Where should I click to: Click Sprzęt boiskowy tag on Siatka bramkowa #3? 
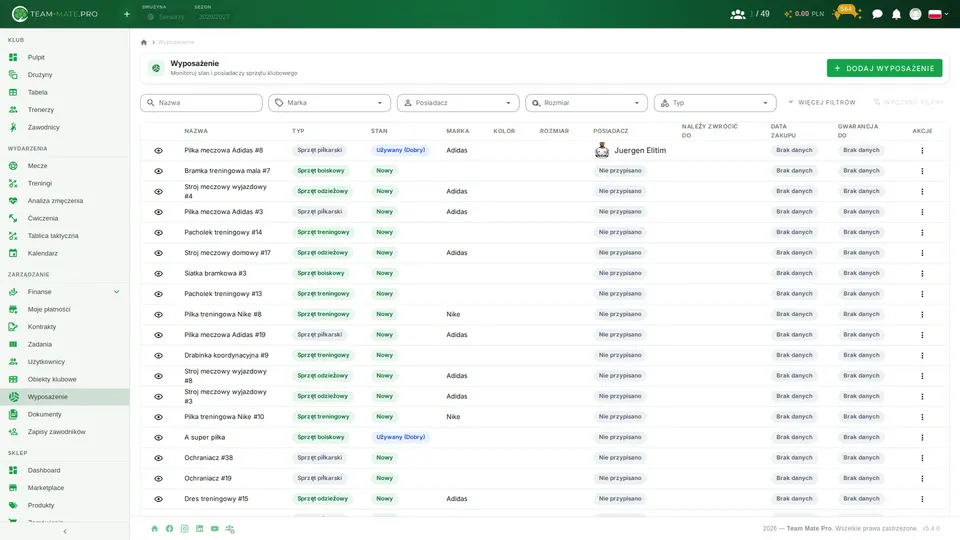[321, 273]
